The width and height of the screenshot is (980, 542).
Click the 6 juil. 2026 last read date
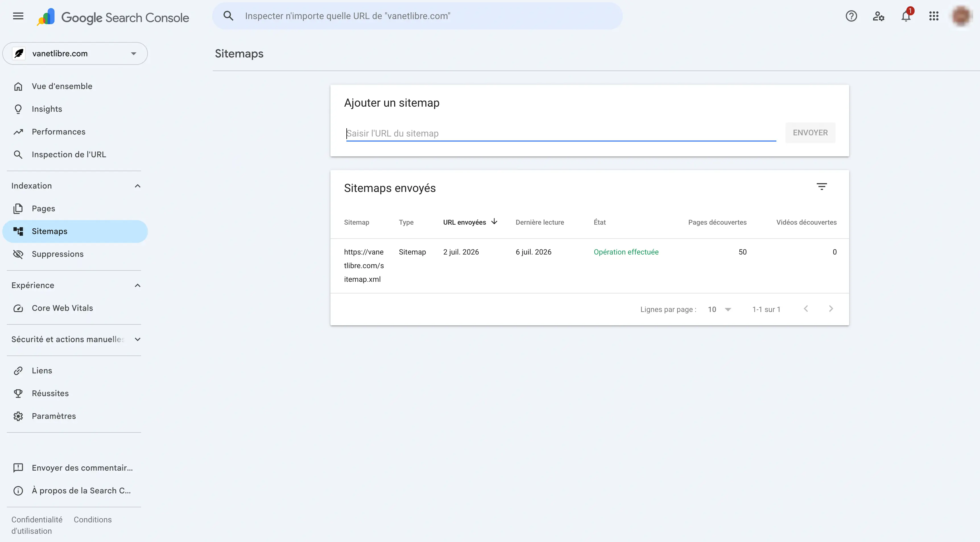[x=534, y=252]
